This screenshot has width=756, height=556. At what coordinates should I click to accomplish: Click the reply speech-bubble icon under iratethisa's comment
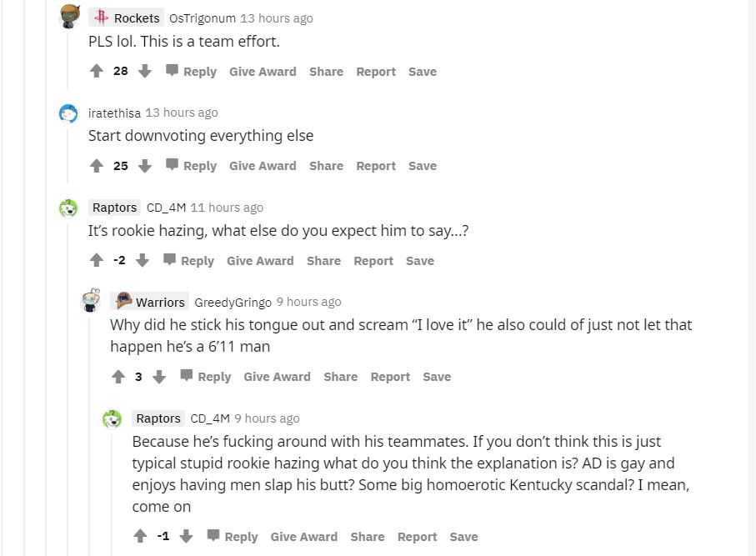coord(173,165)
